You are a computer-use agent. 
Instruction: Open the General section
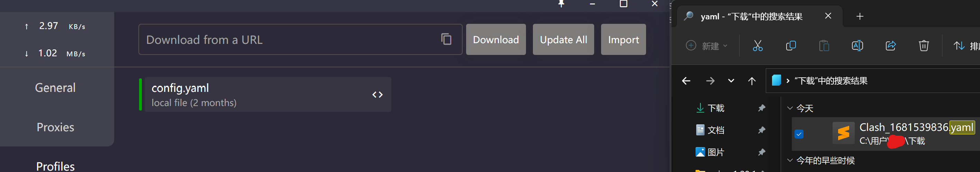point(56,88)
